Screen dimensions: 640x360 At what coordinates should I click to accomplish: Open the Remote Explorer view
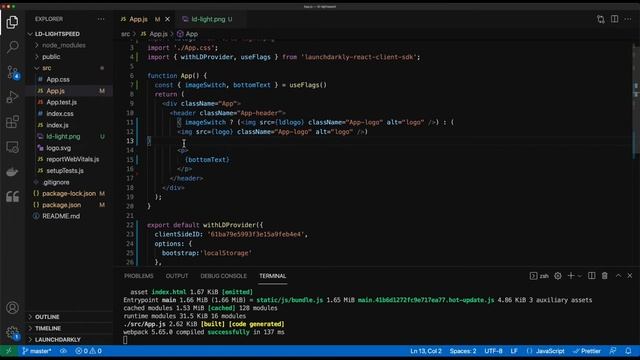point(12,147)
